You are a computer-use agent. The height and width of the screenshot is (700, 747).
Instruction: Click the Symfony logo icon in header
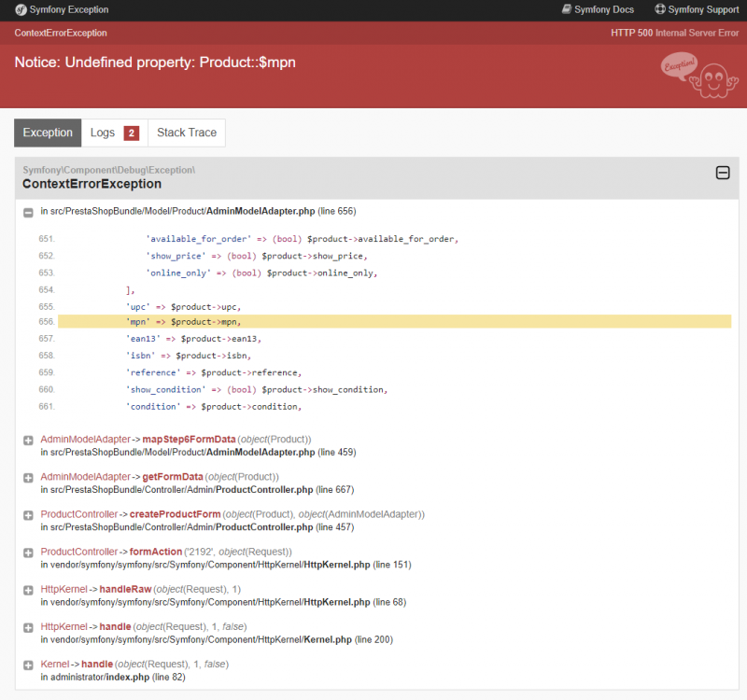(21, 9)
